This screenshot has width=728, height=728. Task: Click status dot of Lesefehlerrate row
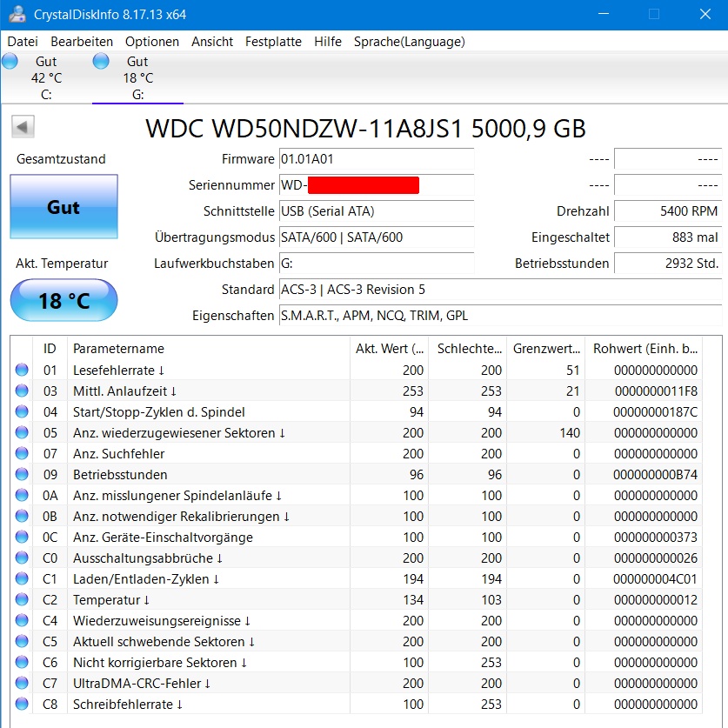coord(22,370)
